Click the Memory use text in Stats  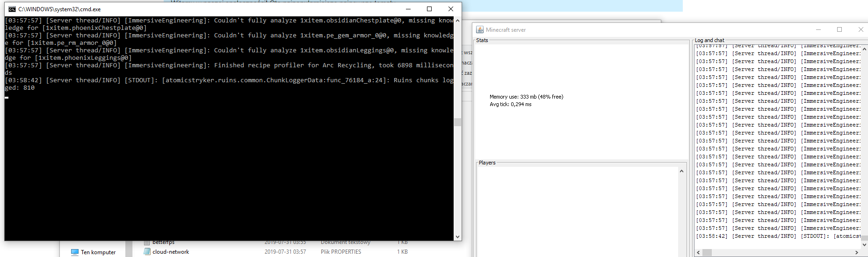point(526,97)
